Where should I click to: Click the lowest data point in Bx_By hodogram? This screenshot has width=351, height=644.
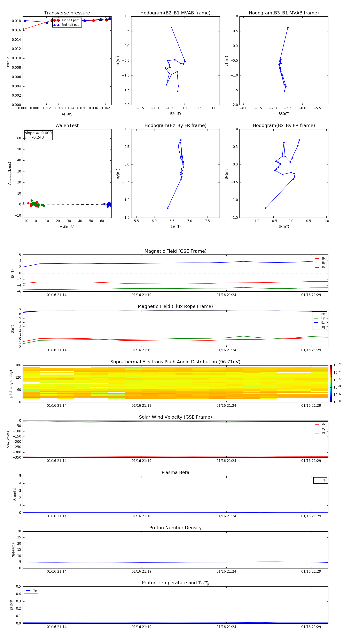(x=266, y=208)
